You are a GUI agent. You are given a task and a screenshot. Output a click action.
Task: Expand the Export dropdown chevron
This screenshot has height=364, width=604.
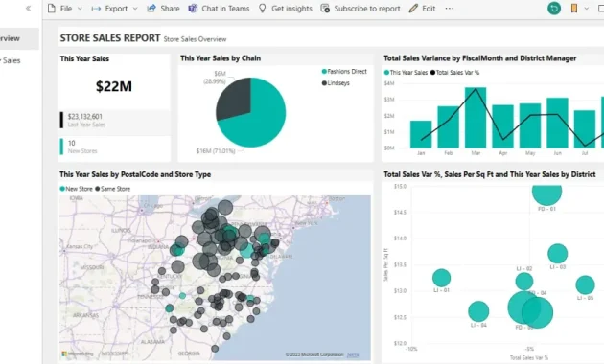[135, 9]
